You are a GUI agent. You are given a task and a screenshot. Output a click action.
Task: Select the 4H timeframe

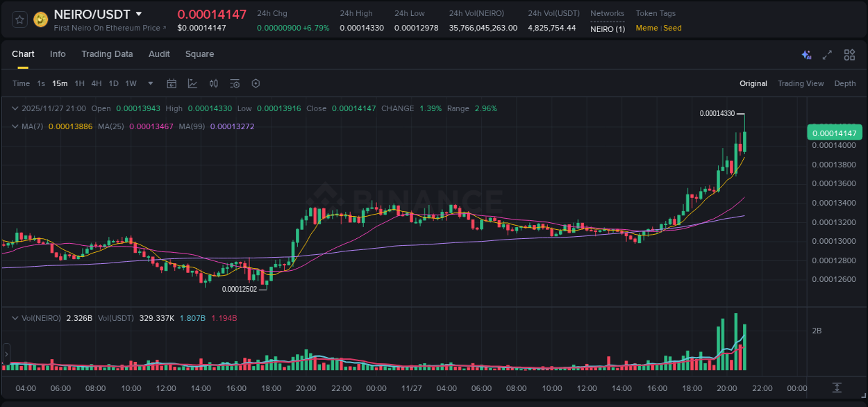(x=97, y=83)
